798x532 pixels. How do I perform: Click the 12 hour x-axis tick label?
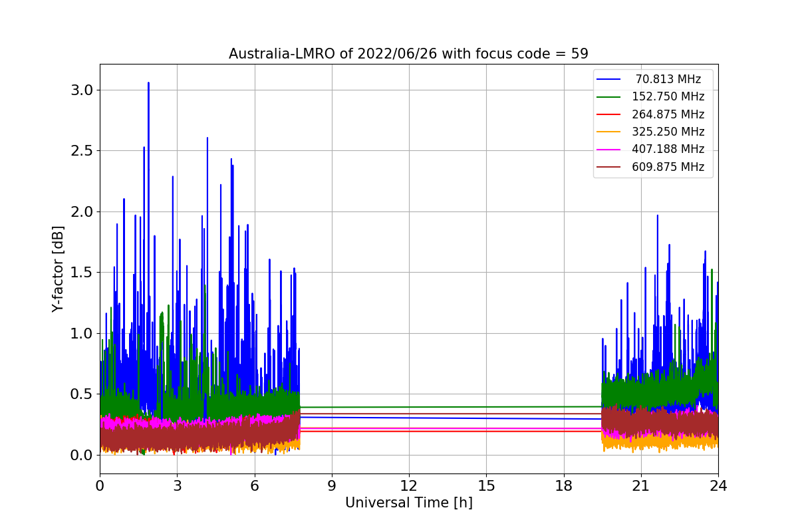click(x=409, y=486)
